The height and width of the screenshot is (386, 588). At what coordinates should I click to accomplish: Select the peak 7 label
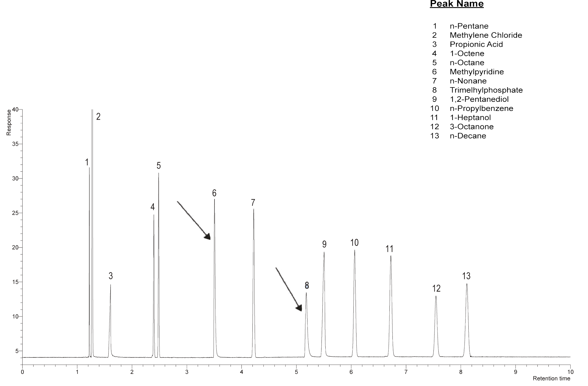point(253,203)
